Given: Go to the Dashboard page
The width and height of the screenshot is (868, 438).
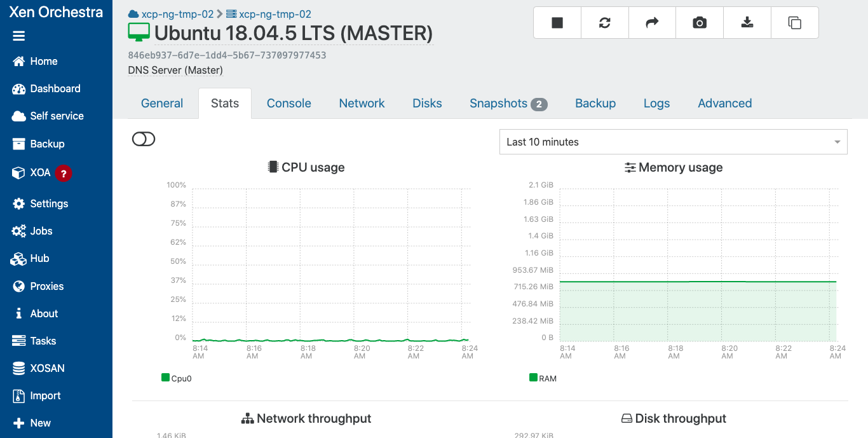Looking at the screenshot, I should click(x=55, y=88).
